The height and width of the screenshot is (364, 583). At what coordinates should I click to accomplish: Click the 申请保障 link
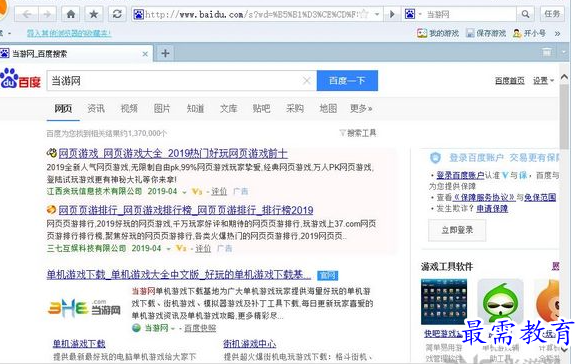(492, 209)
